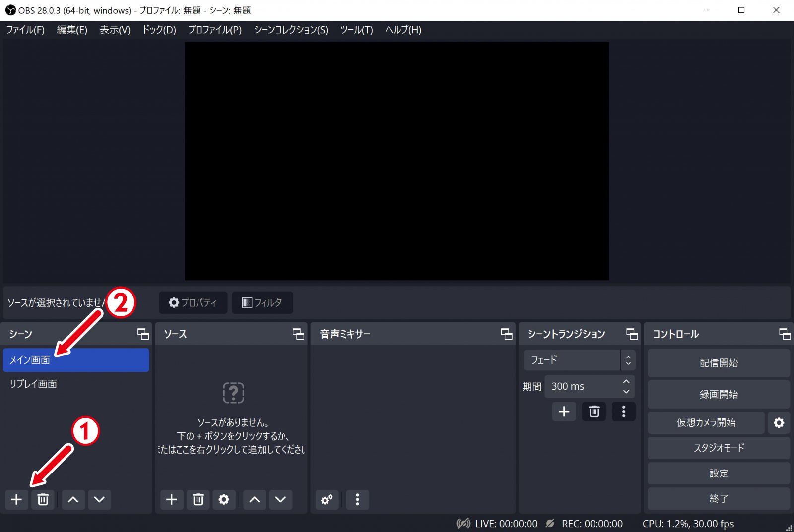The image size is (794, 532).
Task: Open the ファイル(F) menu
Action: (x=25, y=30)
